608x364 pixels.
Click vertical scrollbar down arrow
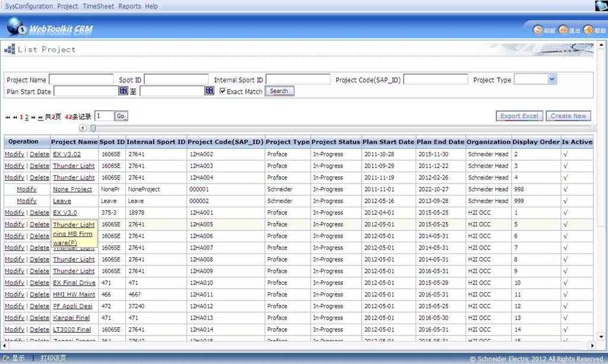[601, 337]
